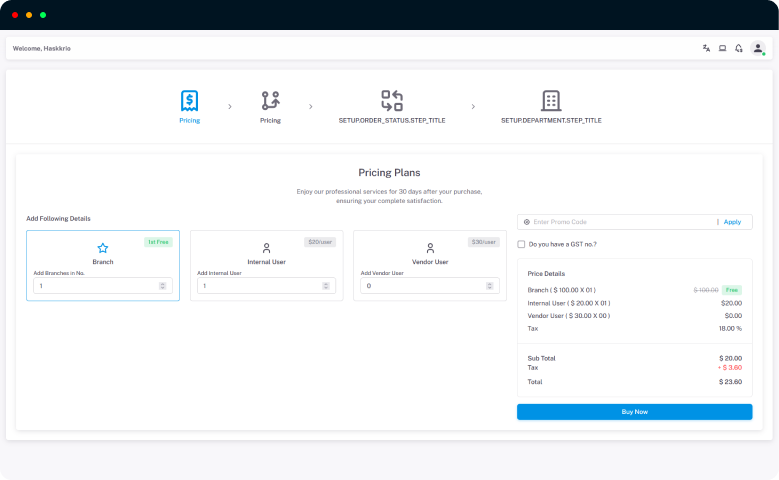Click the Vendor User number stepper arrows
Viewport: 779px width, 480px height.
(490, 286)
